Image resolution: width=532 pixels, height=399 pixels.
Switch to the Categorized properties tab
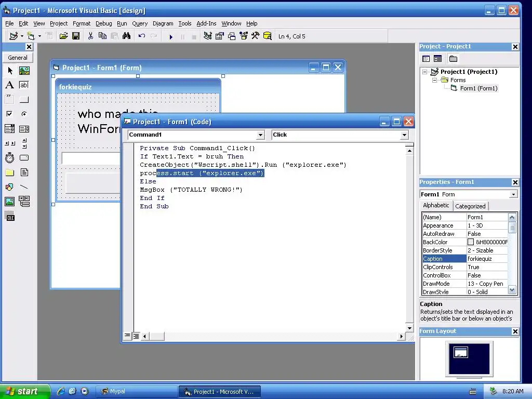click(470, 206)
